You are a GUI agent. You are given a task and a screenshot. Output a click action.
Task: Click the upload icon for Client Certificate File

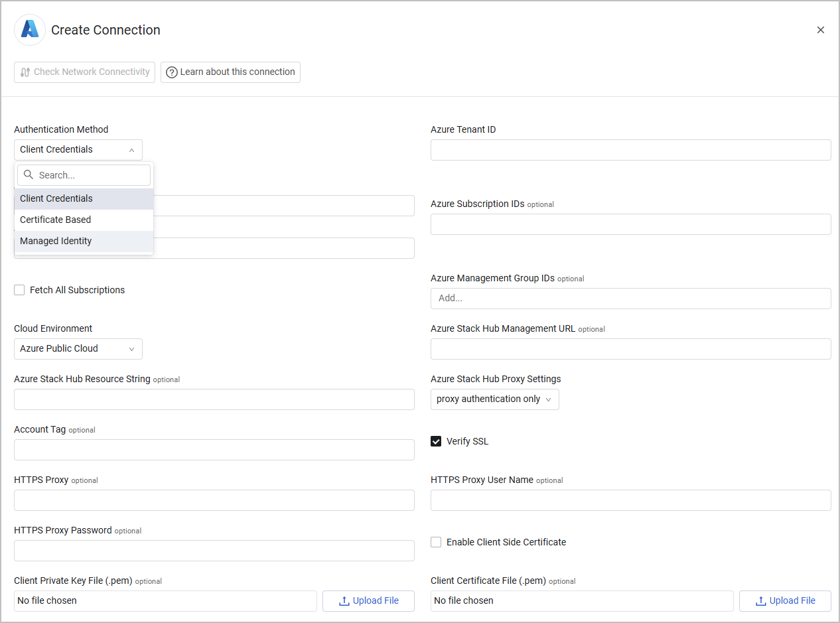pos(761,601)
